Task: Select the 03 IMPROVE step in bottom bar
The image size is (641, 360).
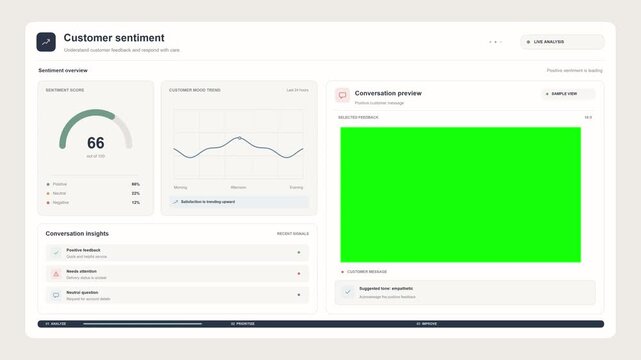Action: click(x=427, y=324)
